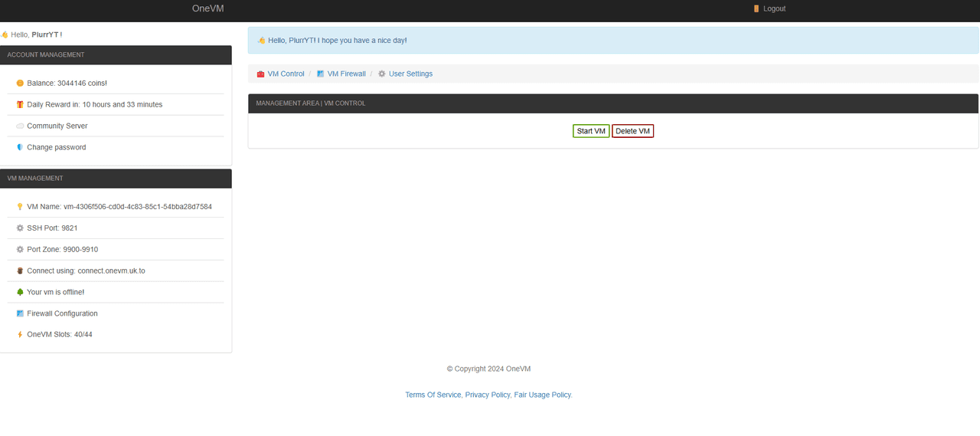
Task: Log out using the Logout link
Action: 774,8
